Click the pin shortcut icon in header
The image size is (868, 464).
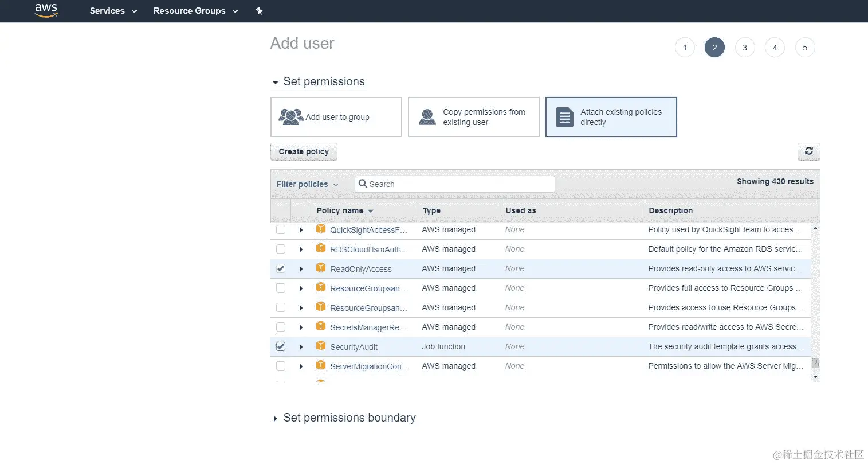click(259, 11)
